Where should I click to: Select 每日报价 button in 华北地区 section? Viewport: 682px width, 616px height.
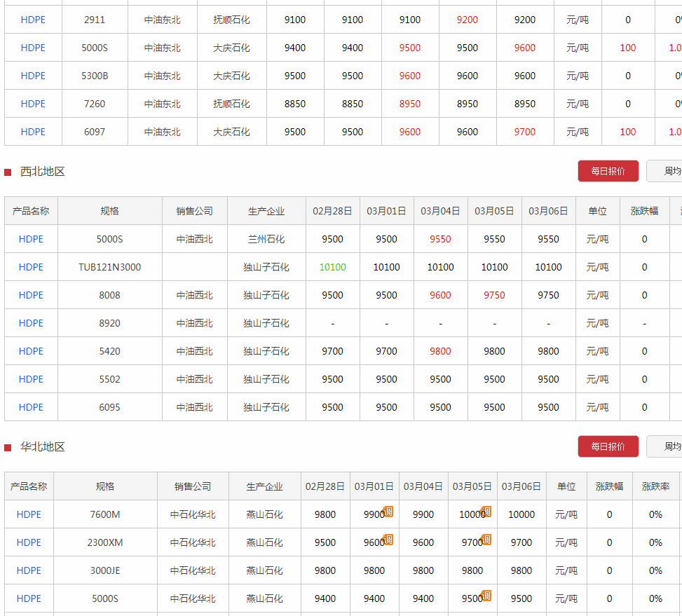pyautogui.click(x=608, y=446)
